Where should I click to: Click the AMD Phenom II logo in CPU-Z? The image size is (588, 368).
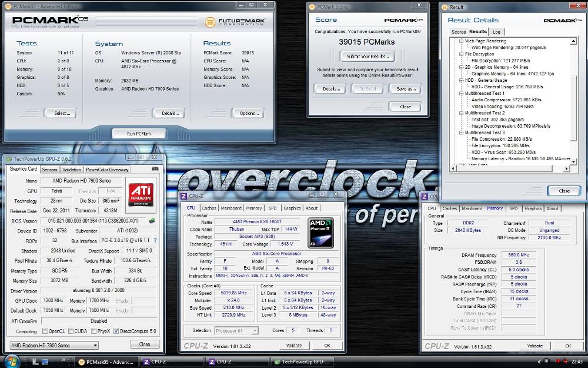[x=320, y=233]
